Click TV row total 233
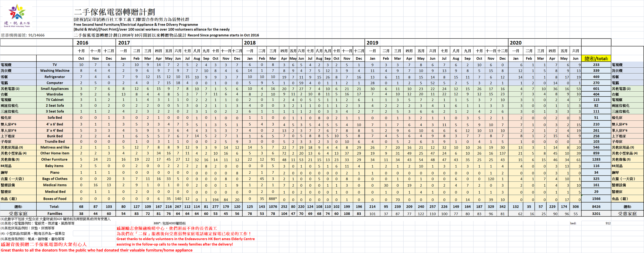644x253 pixels. 596,65
